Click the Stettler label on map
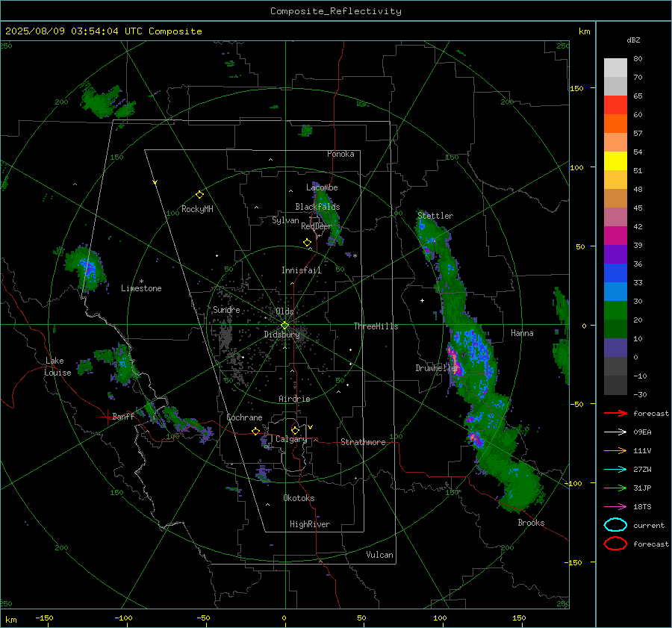This screenshot has width=672, height=628. point(435,216)
